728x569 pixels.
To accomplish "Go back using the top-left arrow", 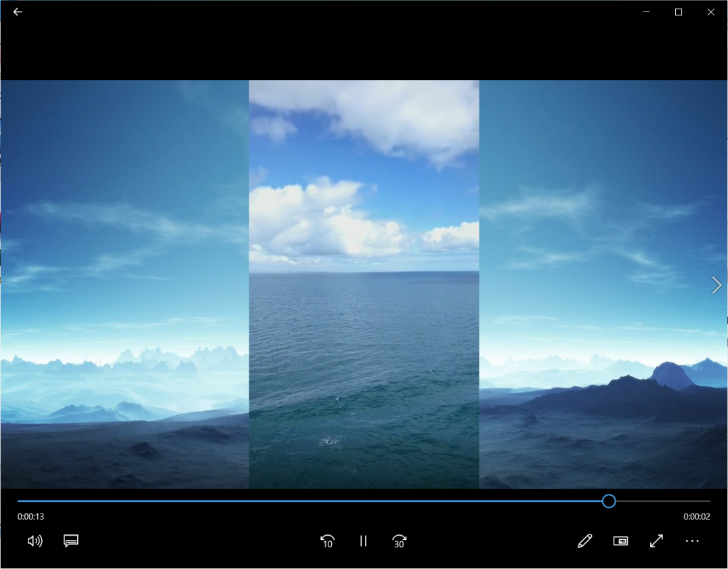I will [18, 12].
